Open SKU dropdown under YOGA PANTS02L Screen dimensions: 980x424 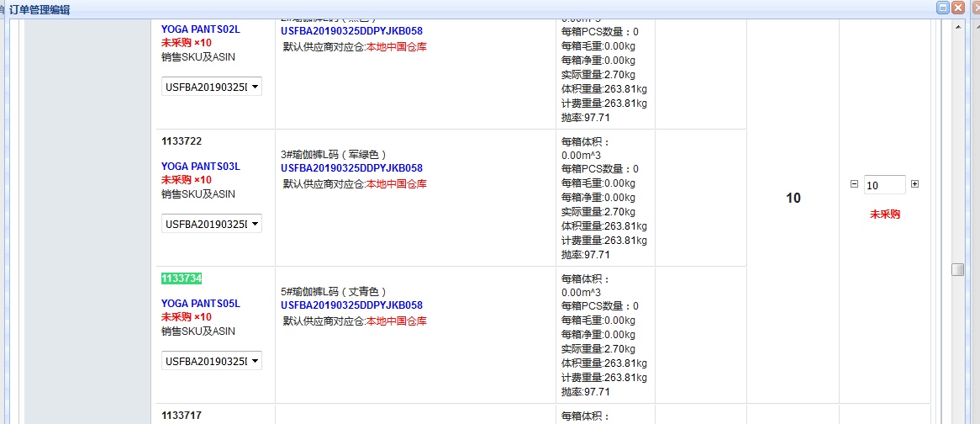212,87
